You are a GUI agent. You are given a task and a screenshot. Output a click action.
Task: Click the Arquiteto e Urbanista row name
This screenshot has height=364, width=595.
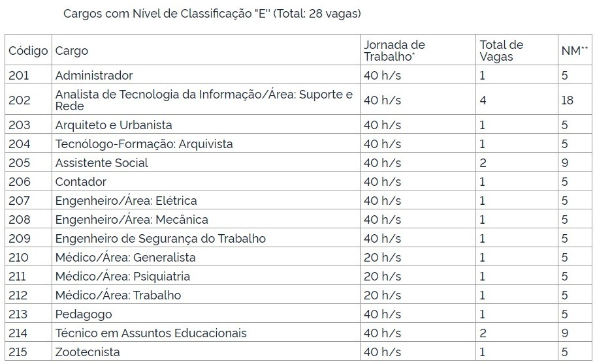(x=114, y=125)
